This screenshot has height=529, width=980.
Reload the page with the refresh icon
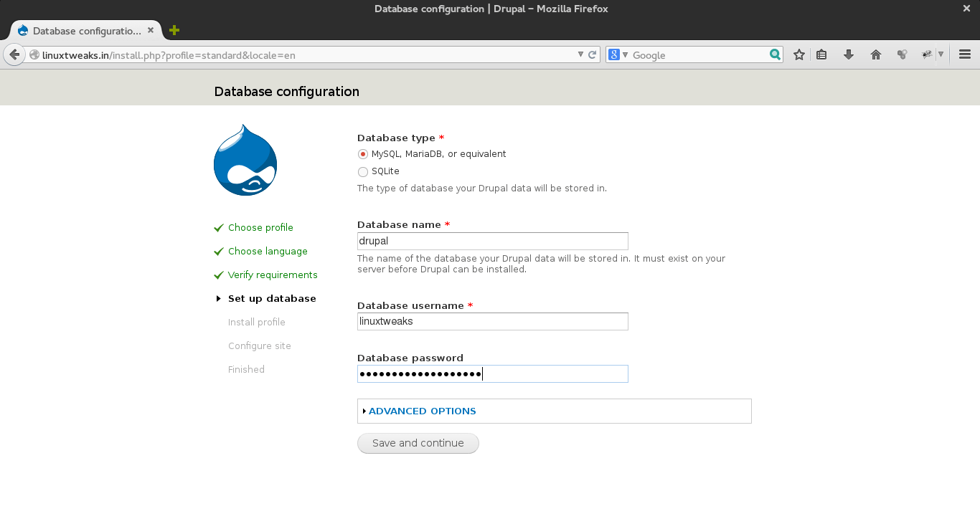coord(593,54)
